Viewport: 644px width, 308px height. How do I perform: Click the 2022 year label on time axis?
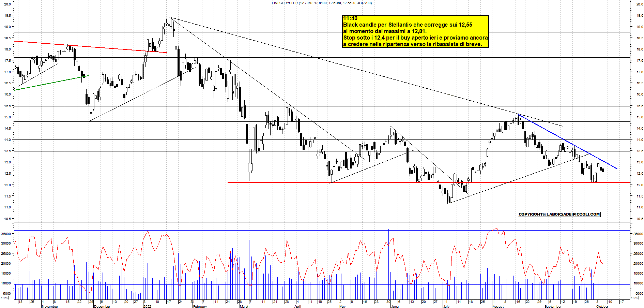click(147, 306)
